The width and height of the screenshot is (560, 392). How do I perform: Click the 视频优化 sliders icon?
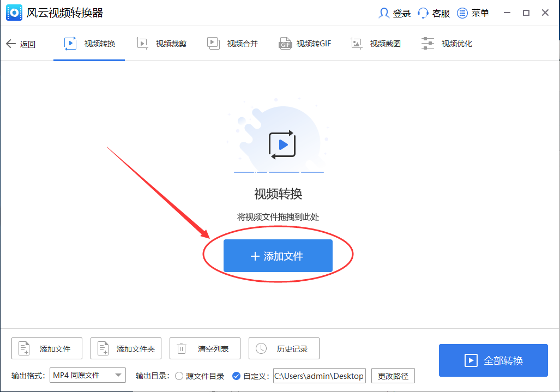tap(427, 44)
